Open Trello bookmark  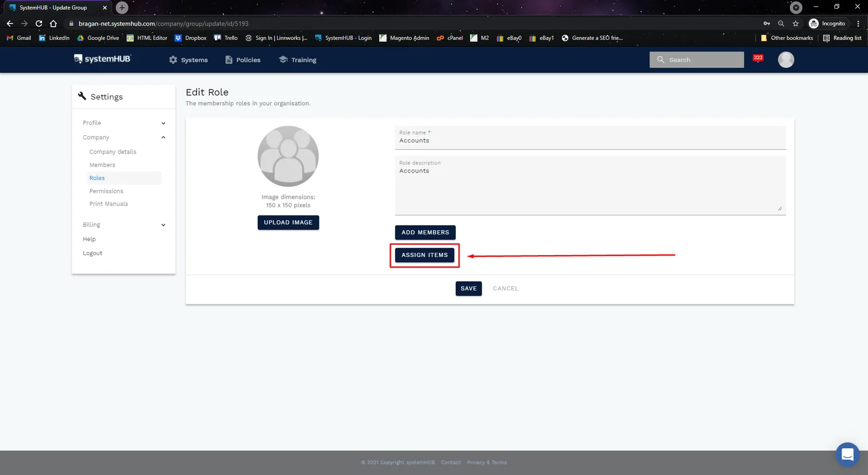pyautogui.click(x=226, y=38)
